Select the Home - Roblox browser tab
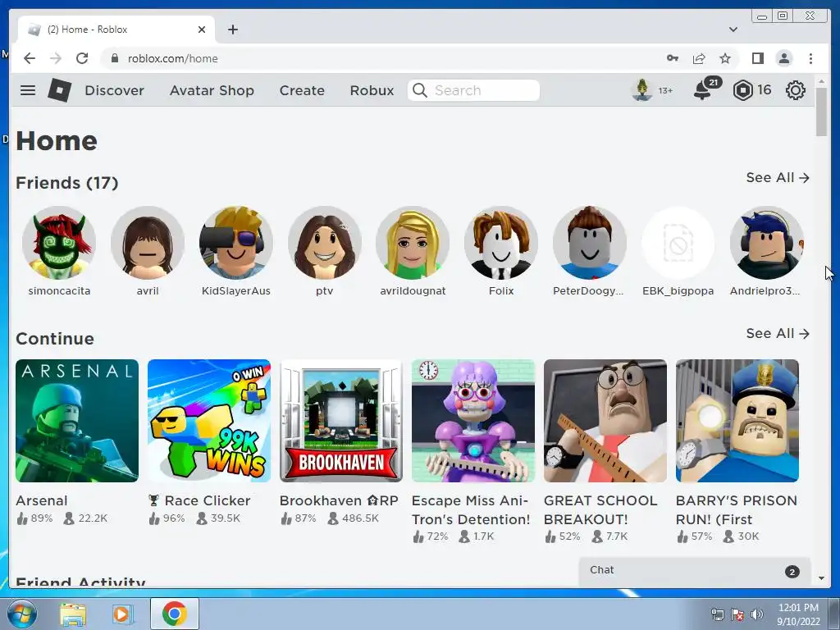This screenshot has height=630, width=840. pyautogui.click(x=116, y=30)
